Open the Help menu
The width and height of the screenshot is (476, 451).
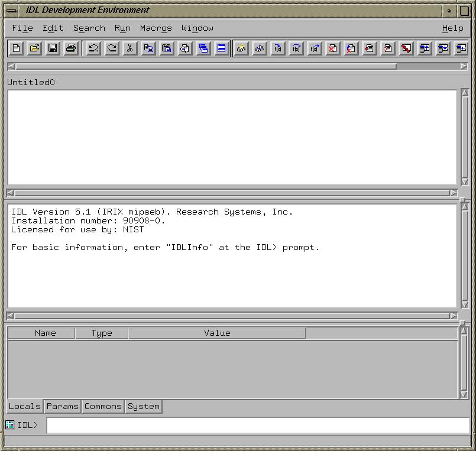[452, 28]
